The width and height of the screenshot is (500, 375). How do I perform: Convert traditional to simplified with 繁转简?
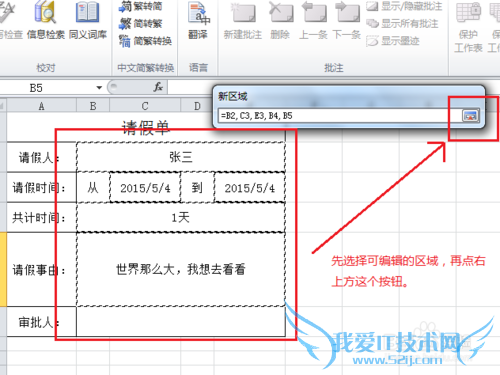[140, 6]
